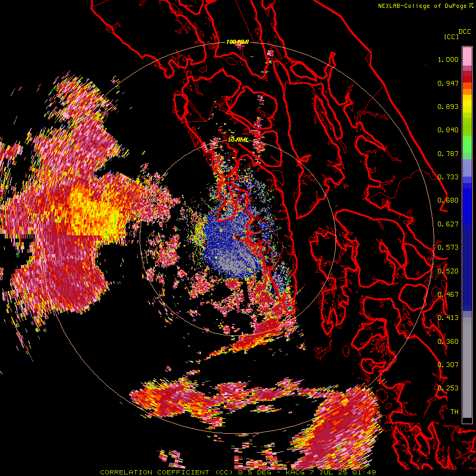The image size is (476, 476).
Task: Click the 0.627 color scale value
Action: (x=448, y=224)
